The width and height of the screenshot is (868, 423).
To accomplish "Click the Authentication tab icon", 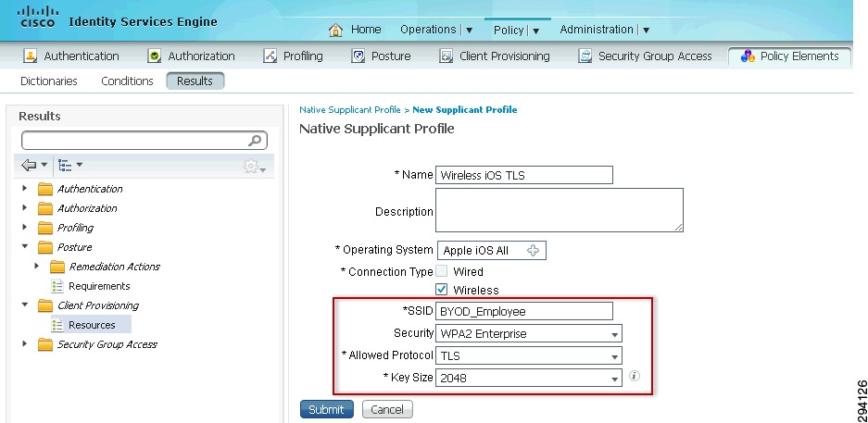I will coord(30,56).
